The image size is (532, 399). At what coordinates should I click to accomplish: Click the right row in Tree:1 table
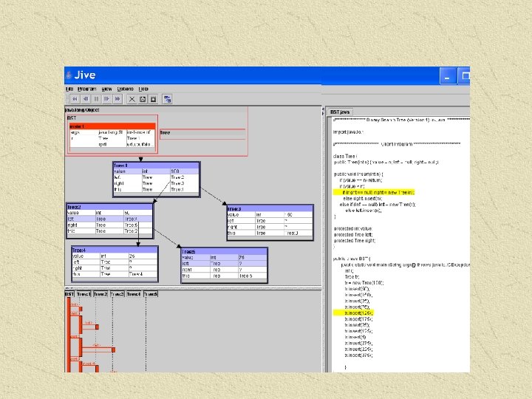tap(156, 183)
